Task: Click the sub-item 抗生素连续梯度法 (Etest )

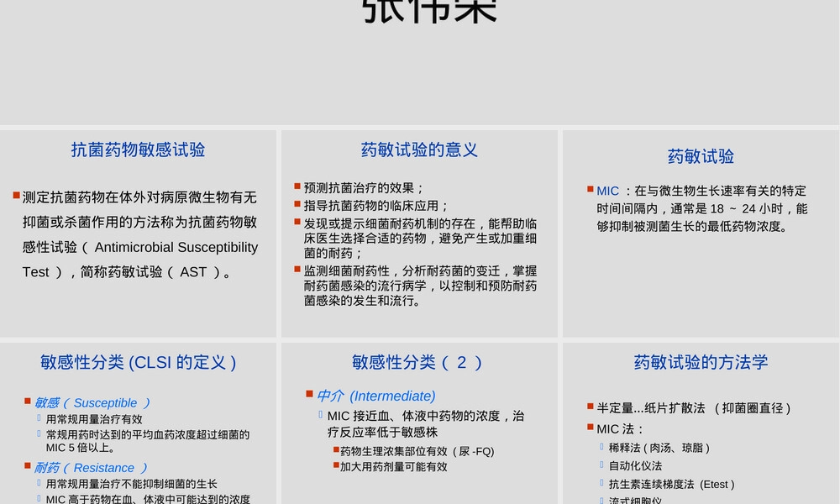Action: coord(671,484)
